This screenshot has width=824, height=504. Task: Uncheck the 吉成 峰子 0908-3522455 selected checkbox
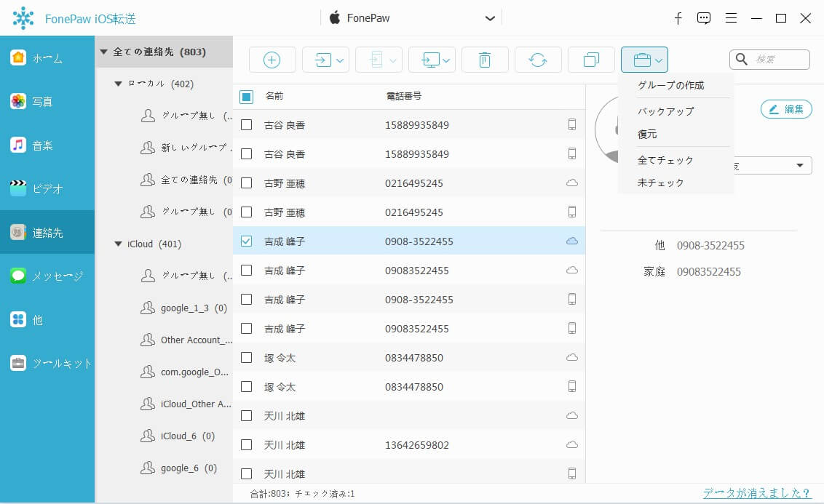pyautogui.click(x=247, y=241)
